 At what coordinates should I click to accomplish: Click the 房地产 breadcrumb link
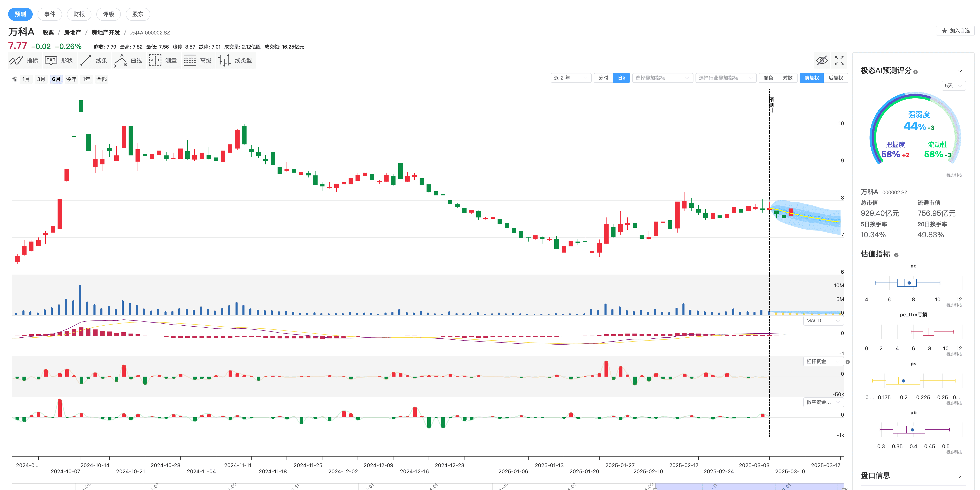click(72, 33)
